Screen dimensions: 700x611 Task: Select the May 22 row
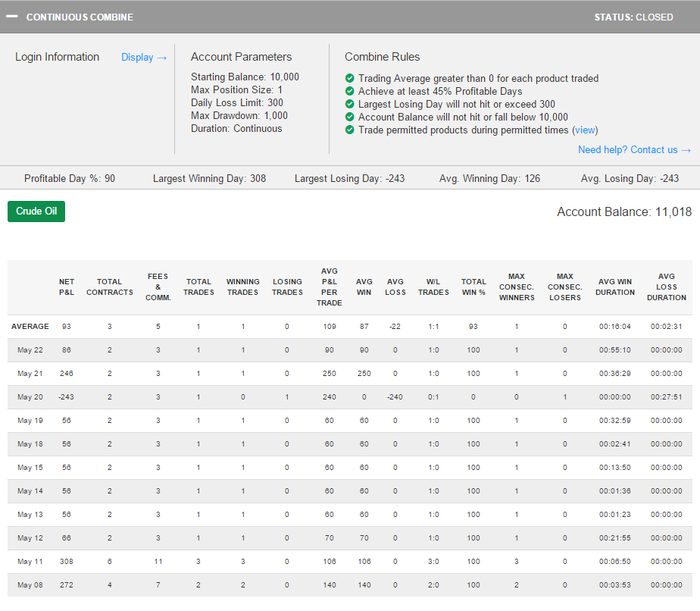coord(30,350)
